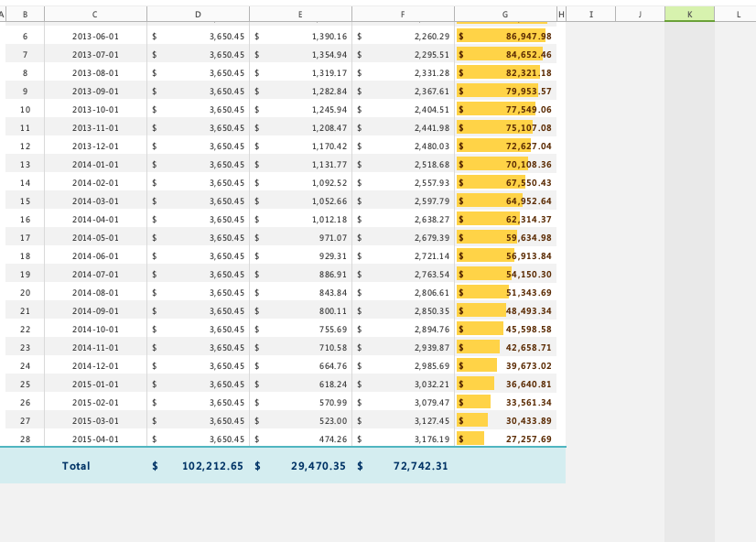Viewport: 756px width, 542px height.
Task: Click date cell 2013-09-01
Action: (95, 92)
